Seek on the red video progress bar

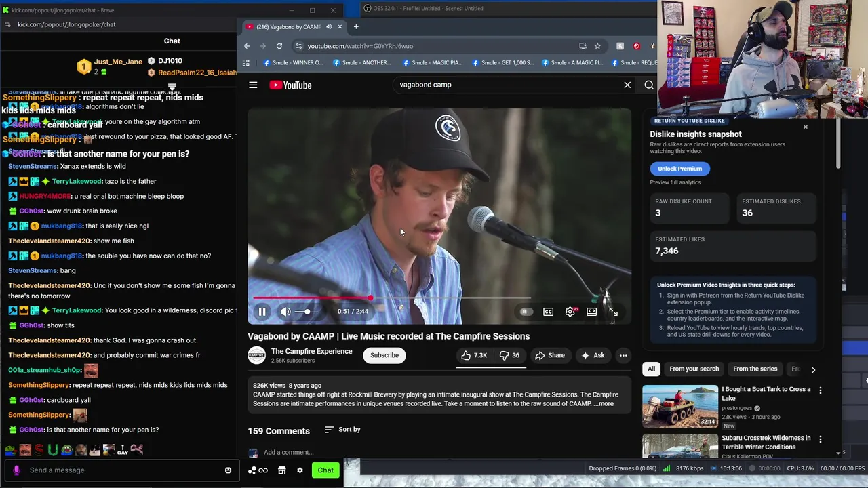click(439, 298)
